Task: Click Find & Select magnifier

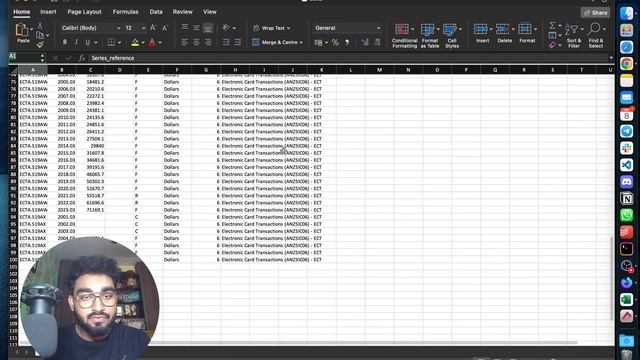Action: (594, 29)
